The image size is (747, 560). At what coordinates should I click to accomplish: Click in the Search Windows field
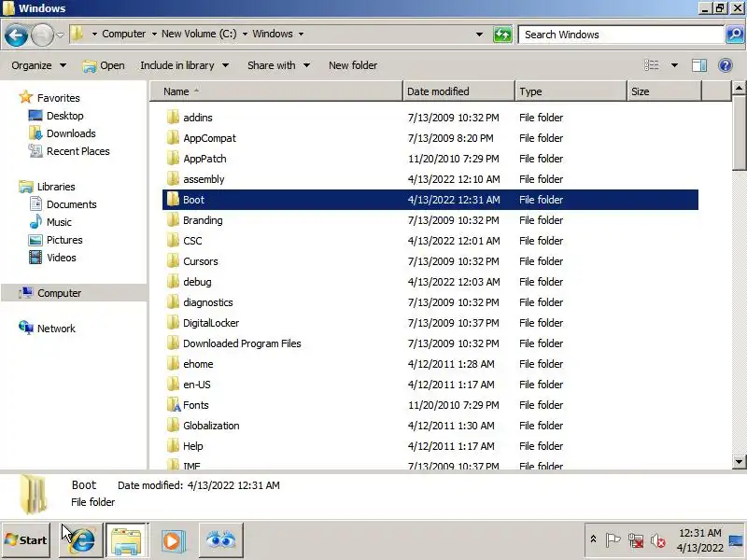621,35
